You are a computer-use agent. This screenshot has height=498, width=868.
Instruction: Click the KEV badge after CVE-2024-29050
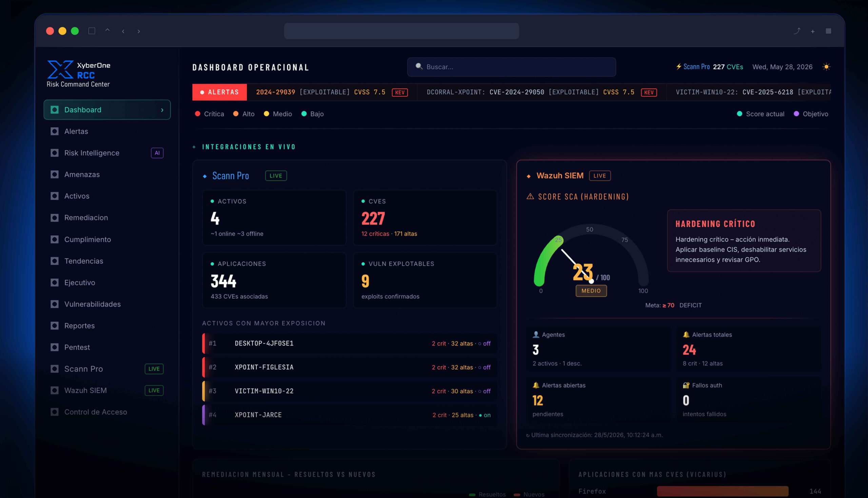click(649, 92)
